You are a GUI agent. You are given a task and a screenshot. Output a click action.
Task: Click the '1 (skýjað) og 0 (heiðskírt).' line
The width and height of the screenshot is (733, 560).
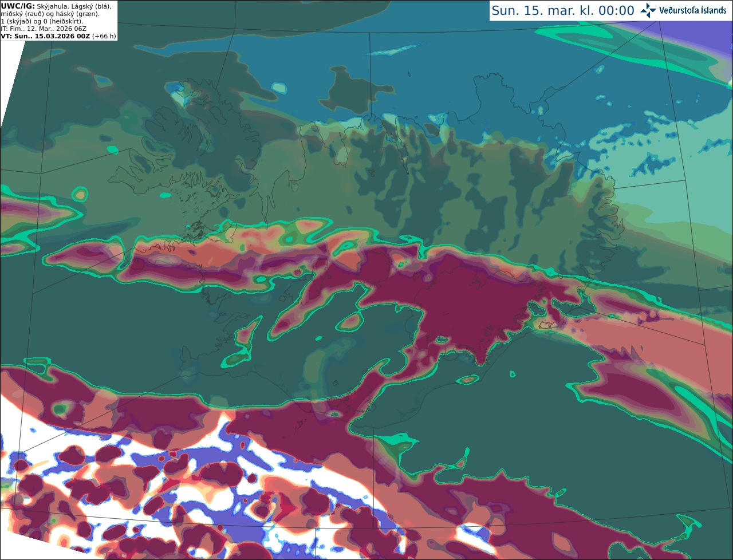click(x=42, y=21)
